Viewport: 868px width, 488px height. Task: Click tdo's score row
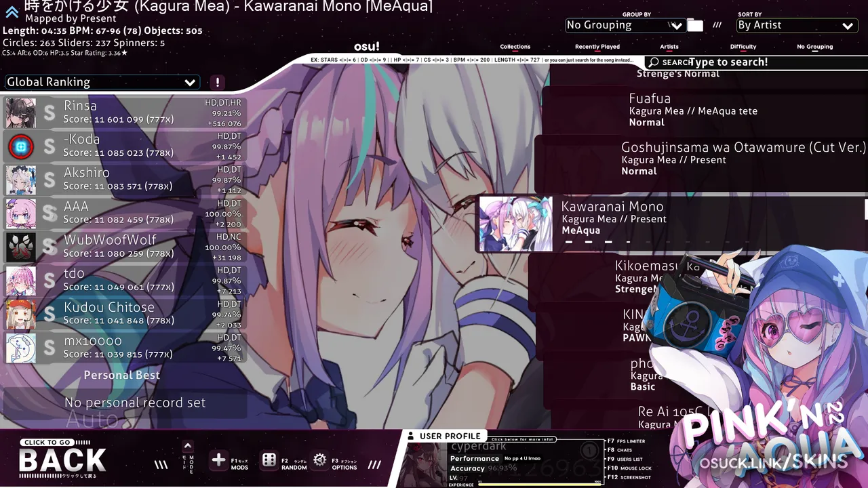pos(125,281)
